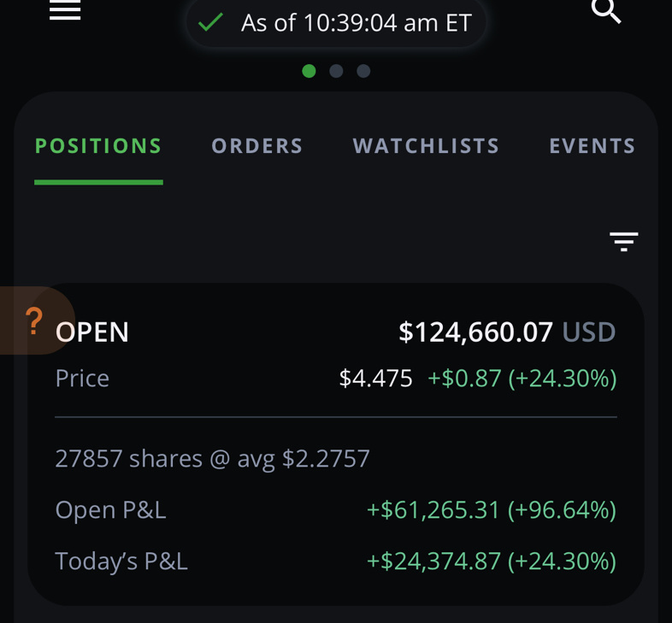672x623 pixels.
Task: Tap the Open P&L +$61,265.31 row
Action: pyautogui.click(x=336, y=510)
